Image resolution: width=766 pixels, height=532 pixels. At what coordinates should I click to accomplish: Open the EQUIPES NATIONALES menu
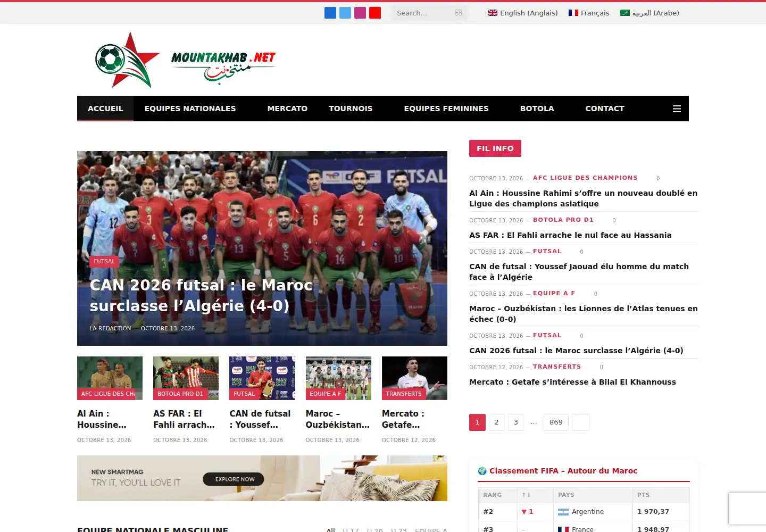pyautogui.click(x=190, y=109)
